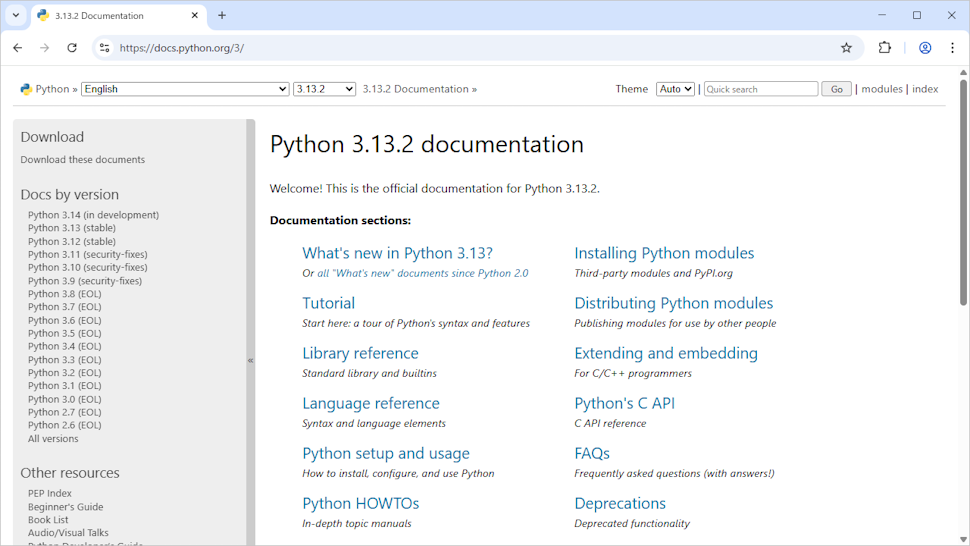Open Python 3.4 (EOL) docs

click(x=64, y=346)
